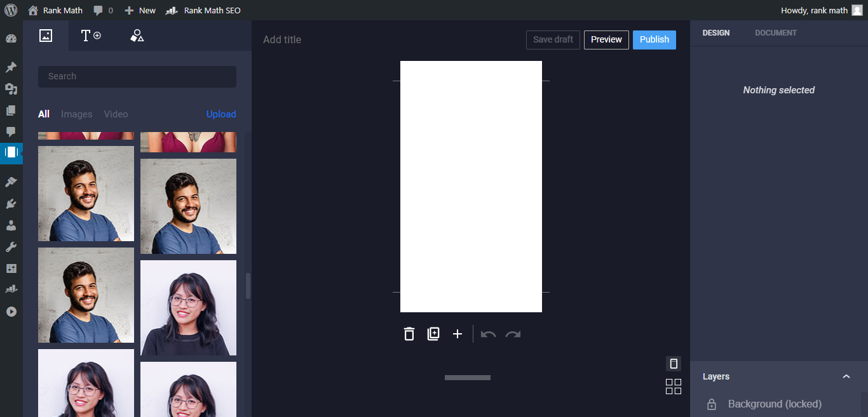This screenshot has width=868, height=417.
Task: Open Posts via the pushpin icon
Action: pyautogui.click(x=11, y=67)
